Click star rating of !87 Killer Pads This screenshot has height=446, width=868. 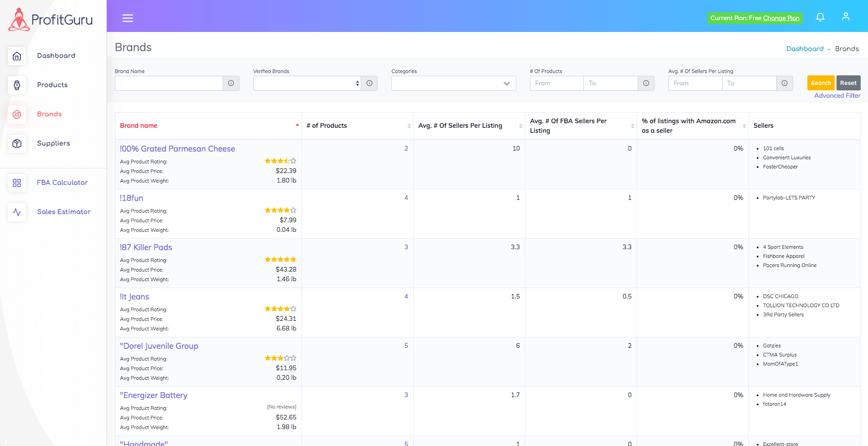[281, 259]
